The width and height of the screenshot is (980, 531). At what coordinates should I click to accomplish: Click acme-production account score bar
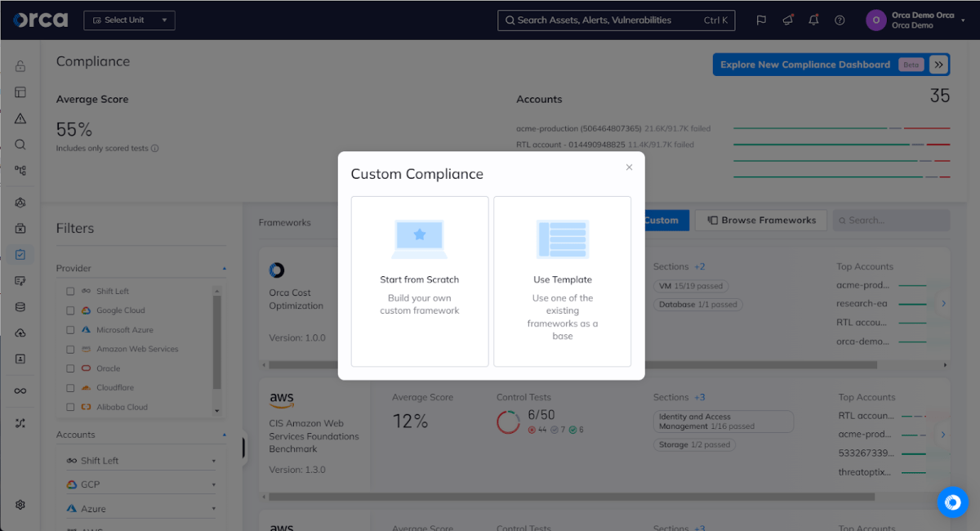pos(841,128)
